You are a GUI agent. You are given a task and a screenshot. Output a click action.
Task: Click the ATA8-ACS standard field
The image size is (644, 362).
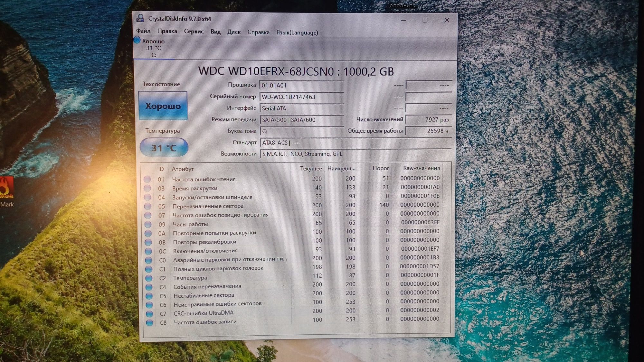pos(355,143)
